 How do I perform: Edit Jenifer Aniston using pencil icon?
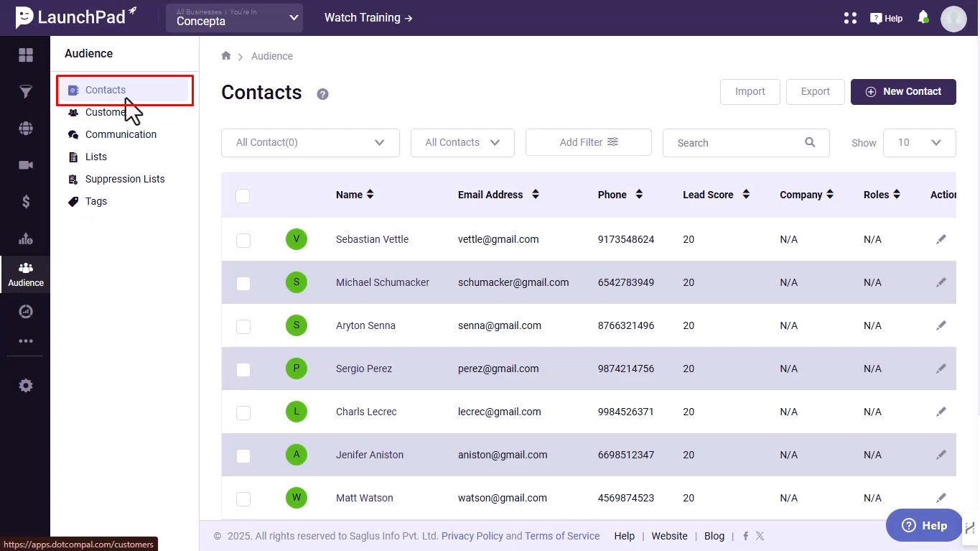(941, 455)
